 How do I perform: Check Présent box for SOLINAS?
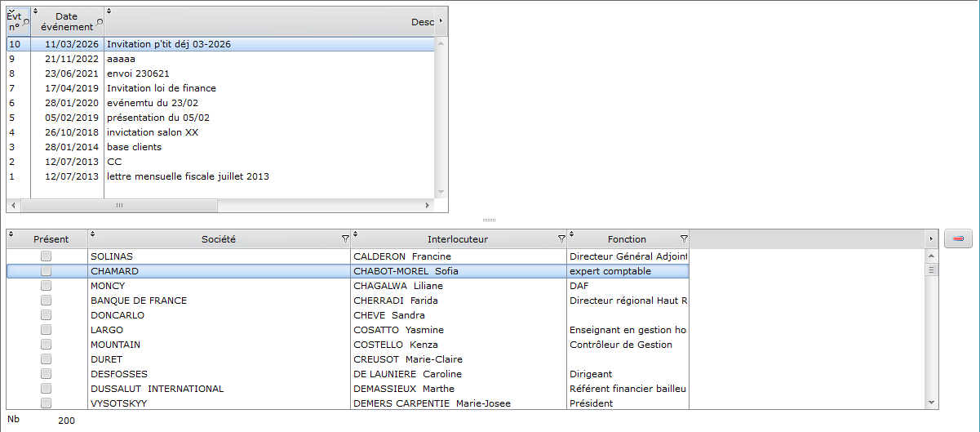tap(47, 256)
